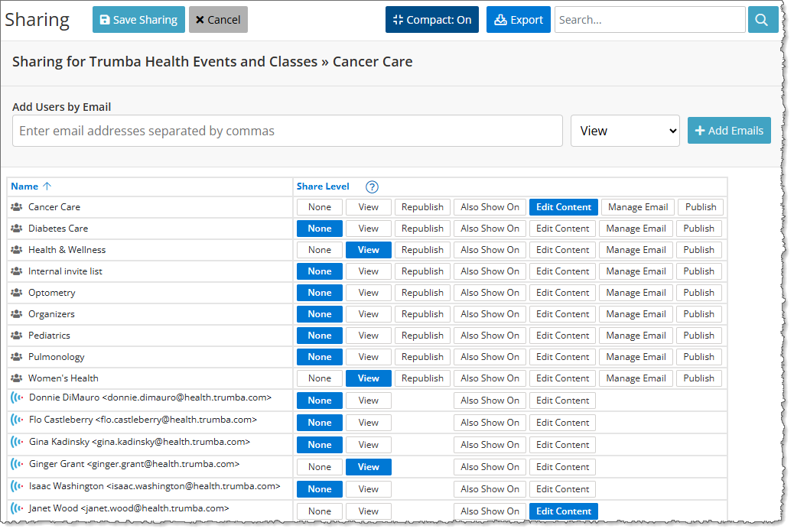This screenshot has height=532, width=794.
Task: Click the Save Sharing disk icon
Action: [x=105, y=19]
